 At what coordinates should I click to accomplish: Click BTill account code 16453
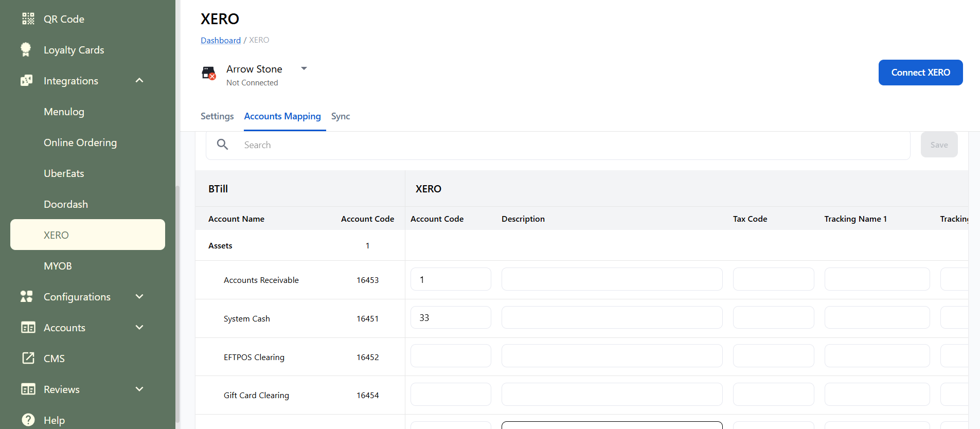pyautogui.click(x=368, y=280)
